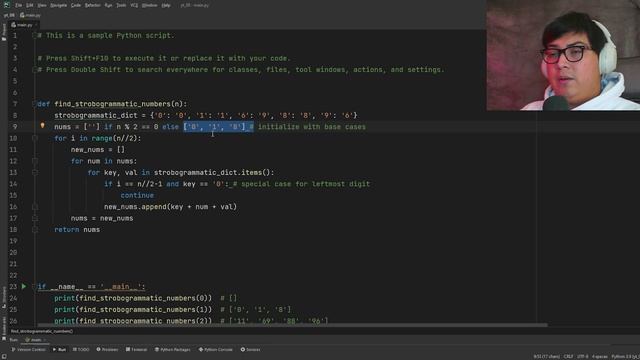Open the View menu

pyautogui.click(x=42, y=5)
